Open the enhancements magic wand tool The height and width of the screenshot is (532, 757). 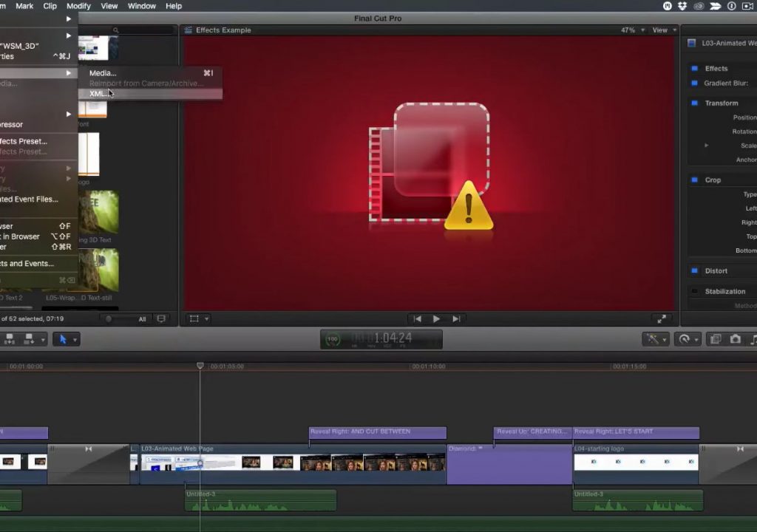[x=653, y=339]
